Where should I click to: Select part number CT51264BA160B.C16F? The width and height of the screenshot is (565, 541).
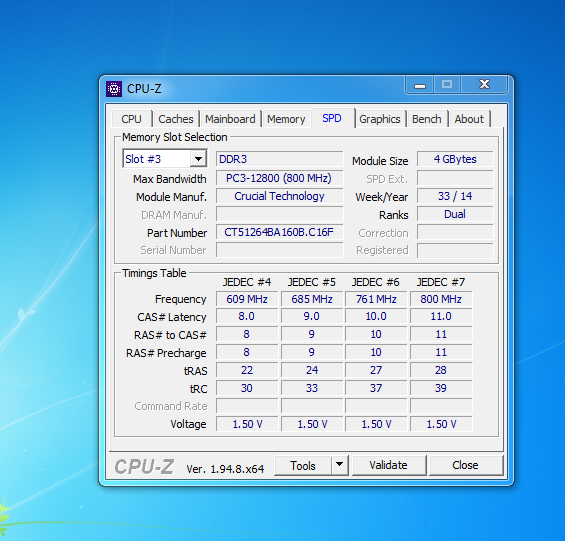tap(279, 232)
